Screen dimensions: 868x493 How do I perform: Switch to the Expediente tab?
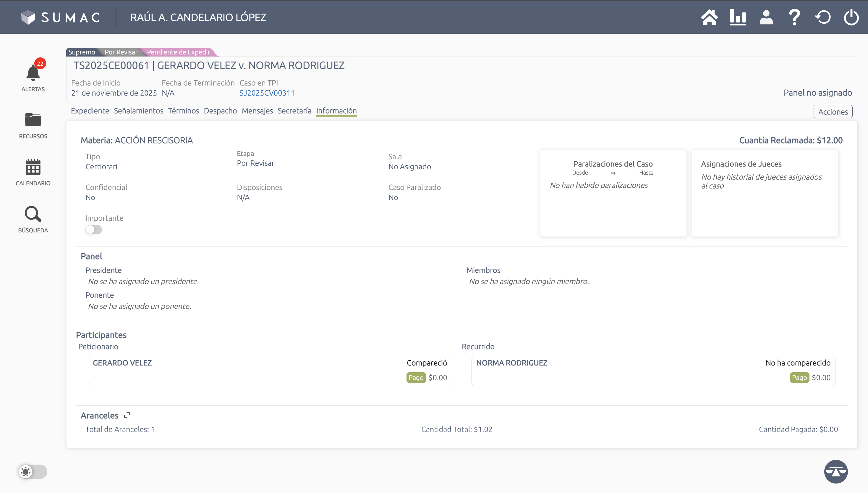[x=90, y=111]
